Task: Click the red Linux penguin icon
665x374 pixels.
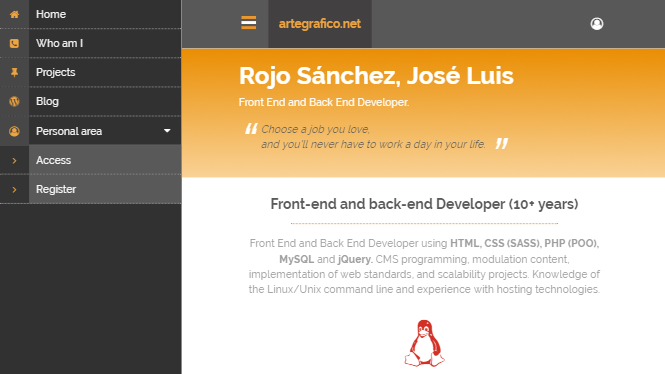Action: coord(425,343)
